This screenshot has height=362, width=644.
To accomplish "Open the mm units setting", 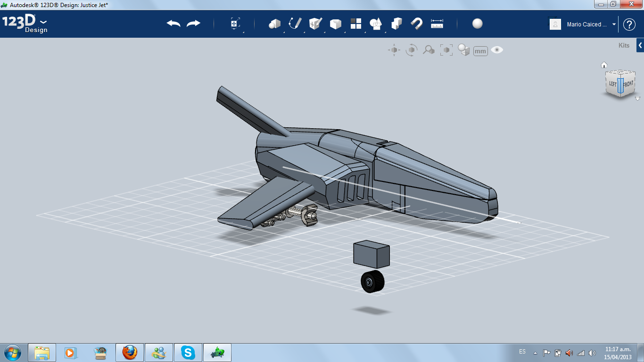I will point(480,51).
